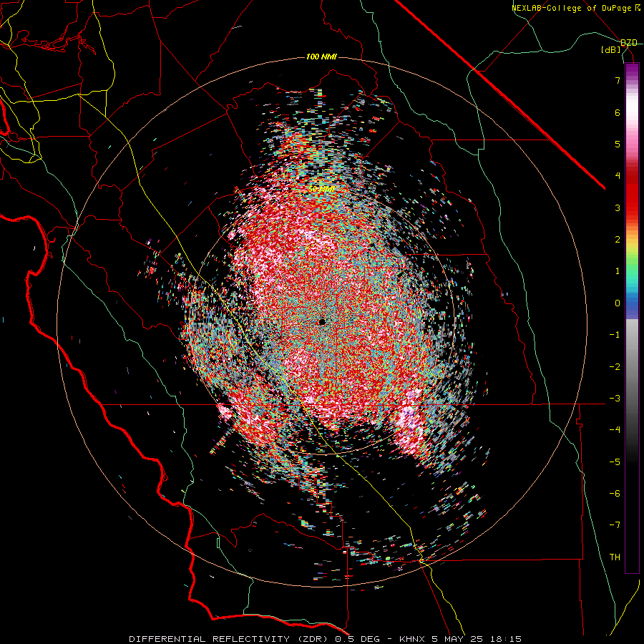
Task: Click the -6 value on the dB scale
Action: click(615, 494)
